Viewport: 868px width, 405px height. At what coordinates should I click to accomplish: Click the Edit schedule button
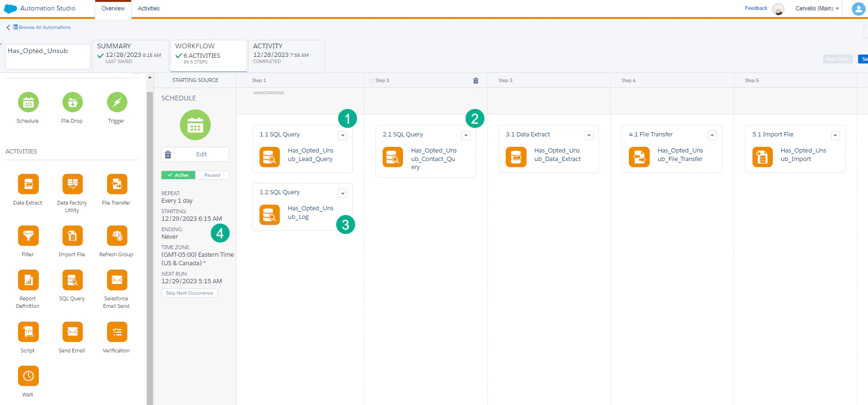202,154
